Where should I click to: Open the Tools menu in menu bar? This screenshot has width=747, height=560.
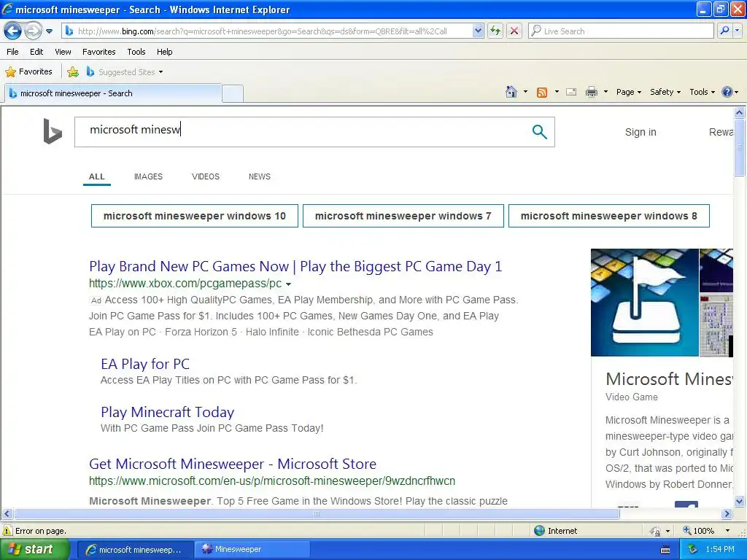click(x=136, y=52)
